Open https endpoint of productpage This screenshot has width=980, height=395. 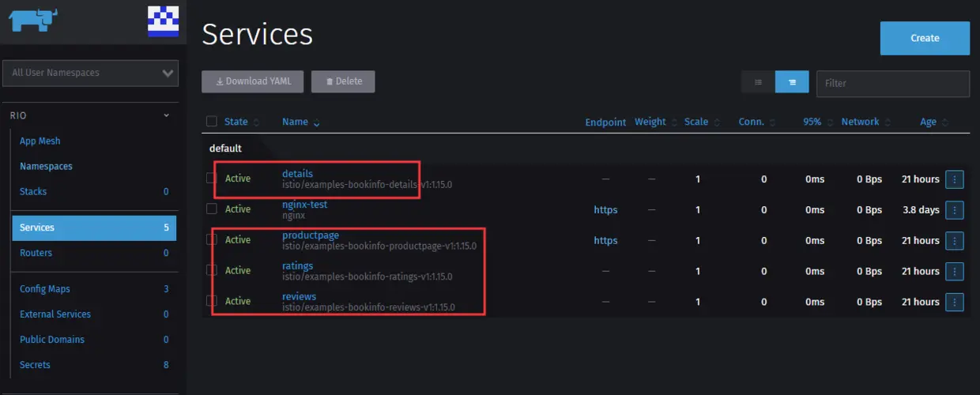(x=605, y=241)
